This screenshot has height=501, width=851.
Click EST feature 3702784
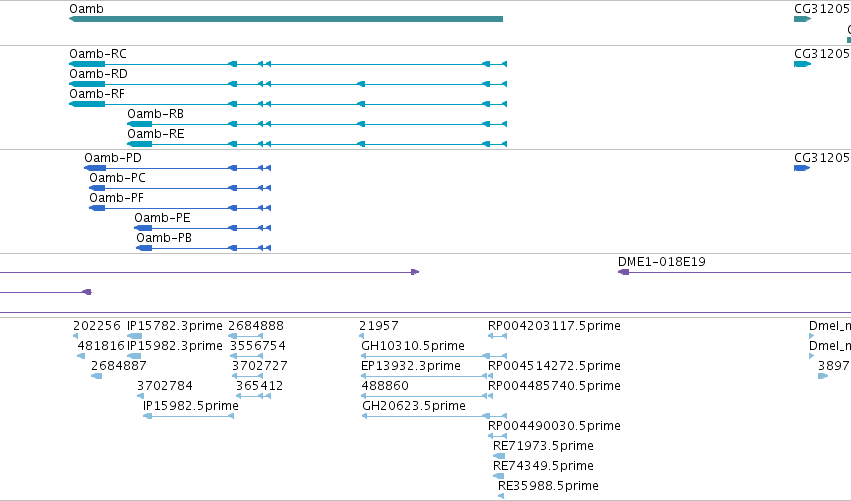pyautogui.click(x=164, y=386)
